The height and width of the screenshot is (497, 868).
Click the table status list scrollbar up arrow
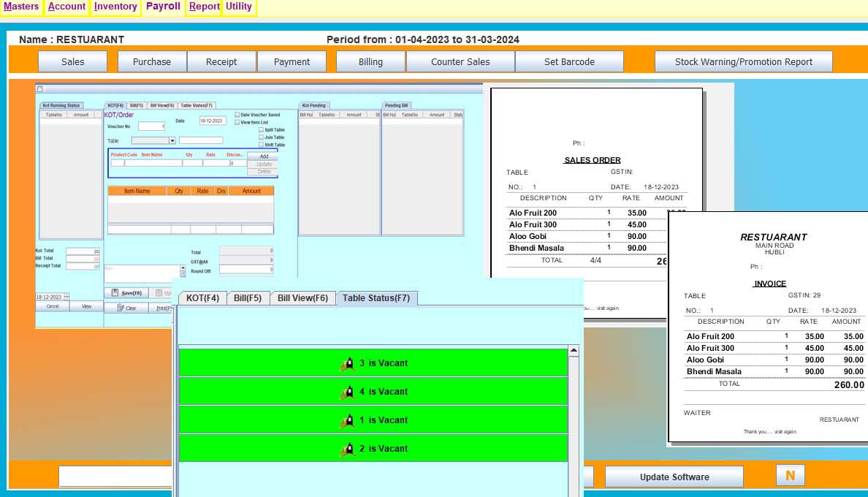point(574,351)
